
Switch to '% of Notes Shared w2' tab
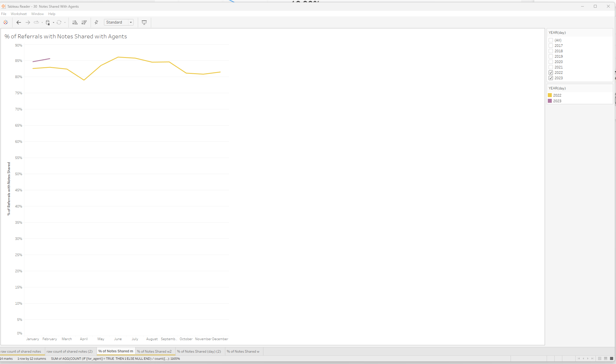click(154, 352)
